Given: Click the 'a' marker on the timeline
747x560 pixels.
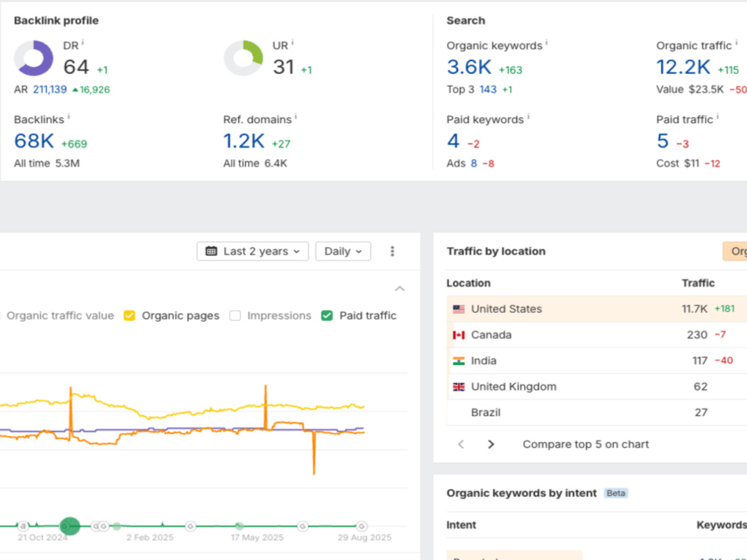Looking at the screenshot, I should [23, 526].
